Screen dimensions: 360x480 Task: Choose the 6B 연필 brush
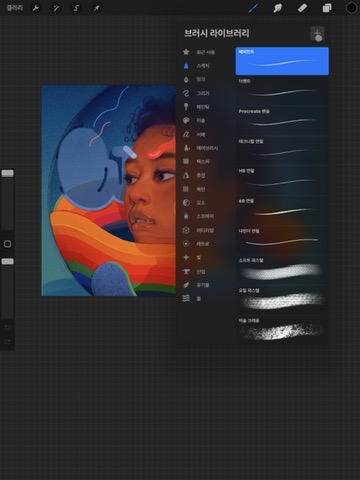pyautogui.click(x=282, y=210)
